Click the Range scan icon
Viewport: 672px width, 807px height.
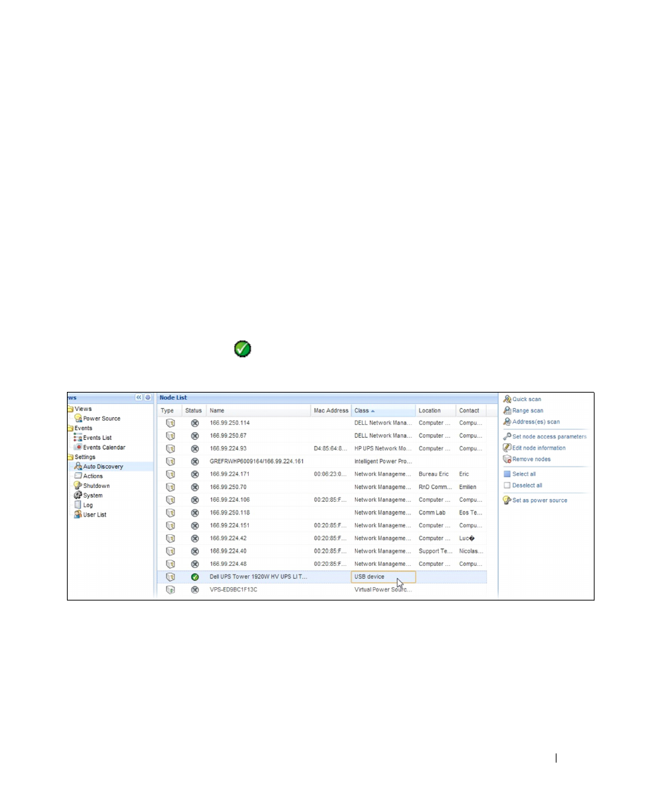point(507,410)
